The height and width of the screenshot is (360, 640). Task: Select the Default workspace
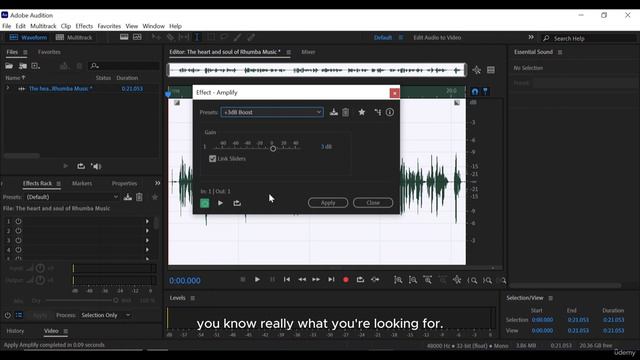pos(383,38)
